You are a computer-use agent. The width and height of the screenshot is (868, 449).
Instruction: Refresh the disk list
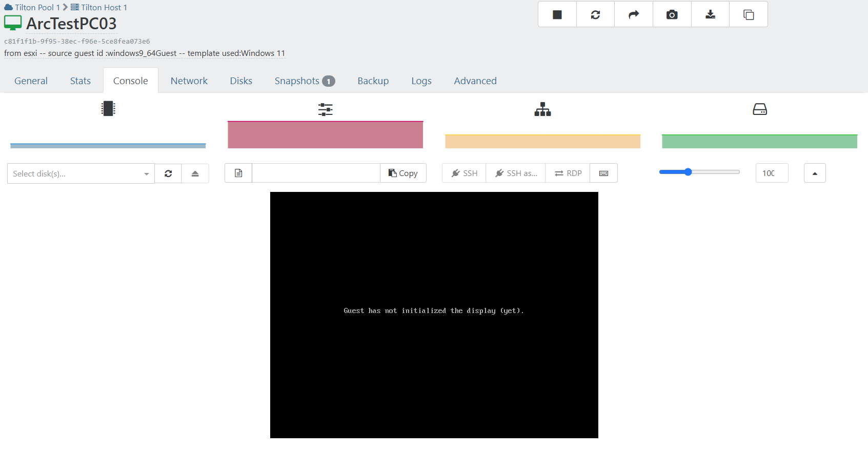(x=168, y=173)
